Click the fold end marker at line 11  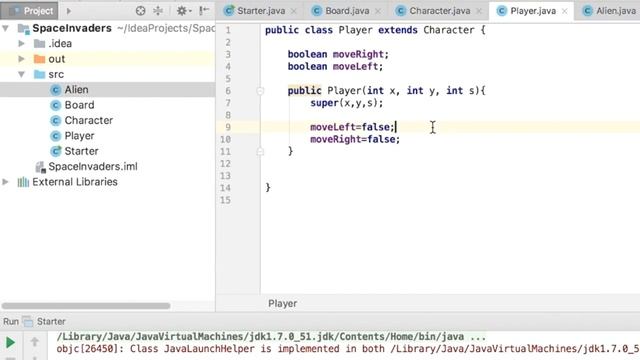[x=260, y=152]
